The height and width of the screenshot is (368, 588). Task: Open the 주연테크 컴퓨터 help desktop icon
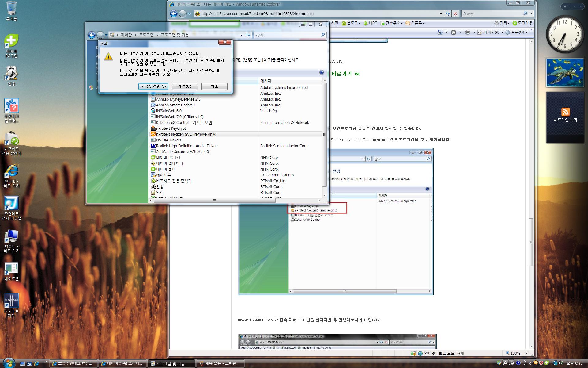tap(12, 110)
